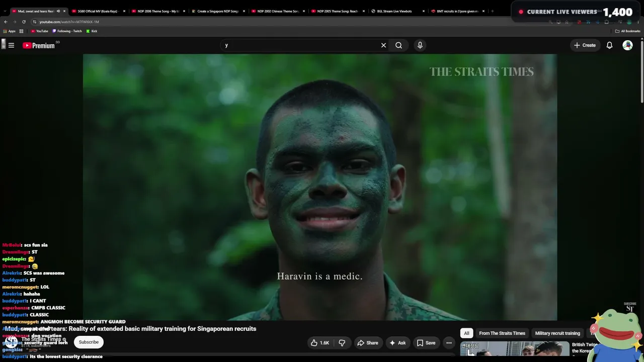The width and height of the screenshot is (644, 362).
Task: Switch to 'NDP 2006 Theme Song' tab
Action: click(158, 11)
